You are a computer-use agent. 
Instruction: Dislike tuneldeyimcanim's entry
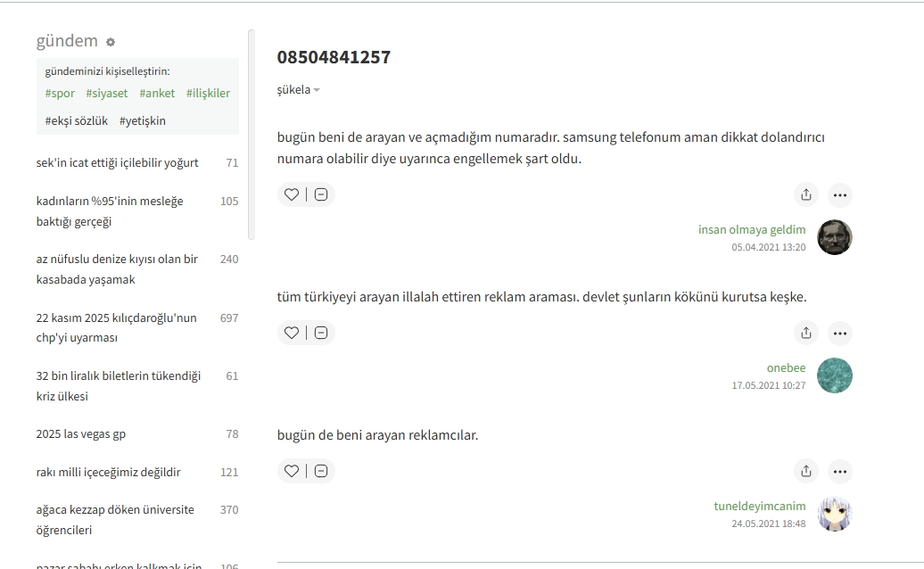click(x=321, y=471)
